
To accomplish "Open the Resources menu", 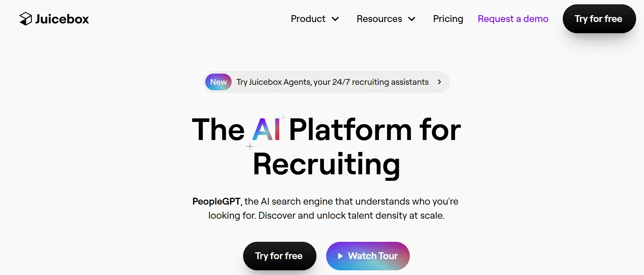I will click(x=379, y=19).
